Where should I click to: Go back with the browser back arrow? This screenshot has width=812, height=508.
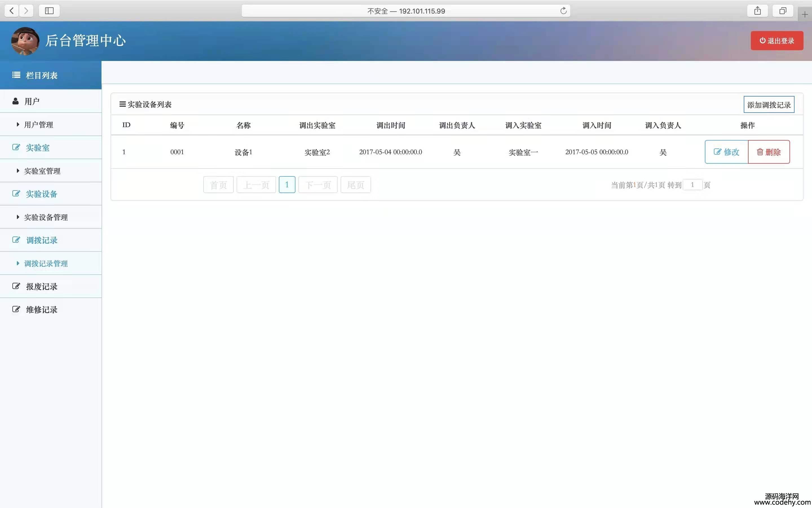pos(12,11)
